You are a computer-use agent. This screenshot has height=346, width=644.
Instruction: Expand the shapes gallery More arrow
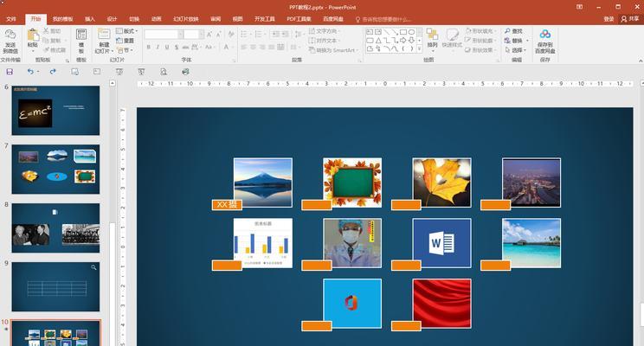[x=419, y=48]
